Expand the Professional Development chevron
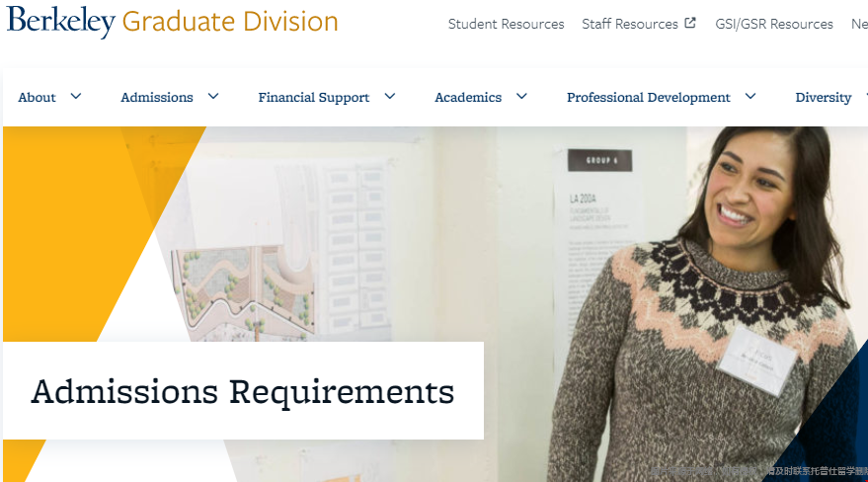 tap(750, 96)
